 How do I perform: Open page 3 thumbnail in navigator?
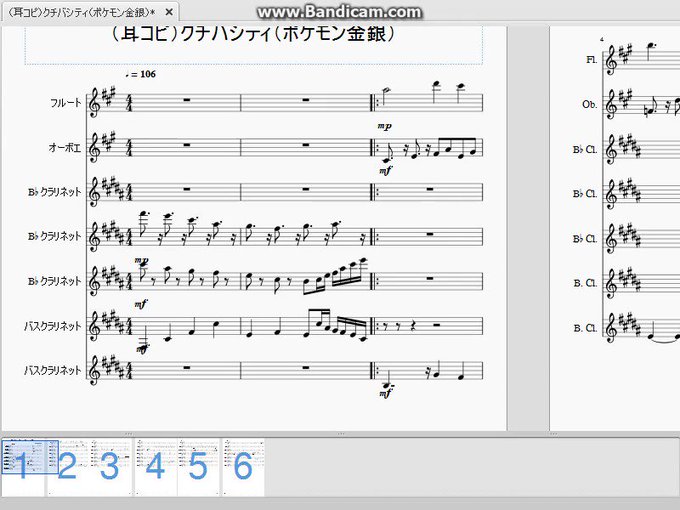[x=110, y=467]
